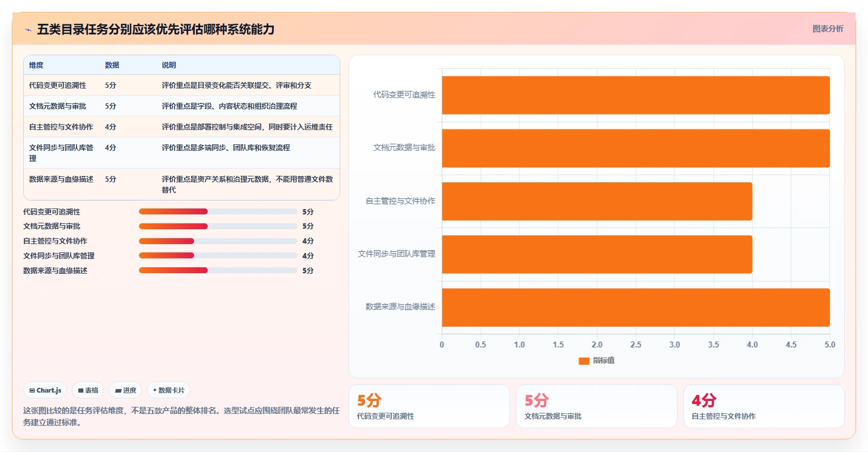Click the 文件同步与团队库管理 chart axis label

(397, 254)
